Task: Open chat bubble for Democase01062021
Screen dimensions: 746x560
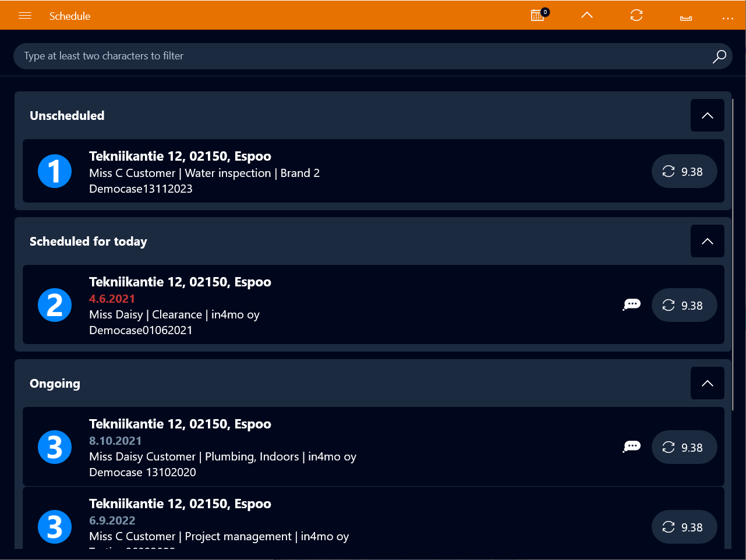Action: [x=632, y=304]
